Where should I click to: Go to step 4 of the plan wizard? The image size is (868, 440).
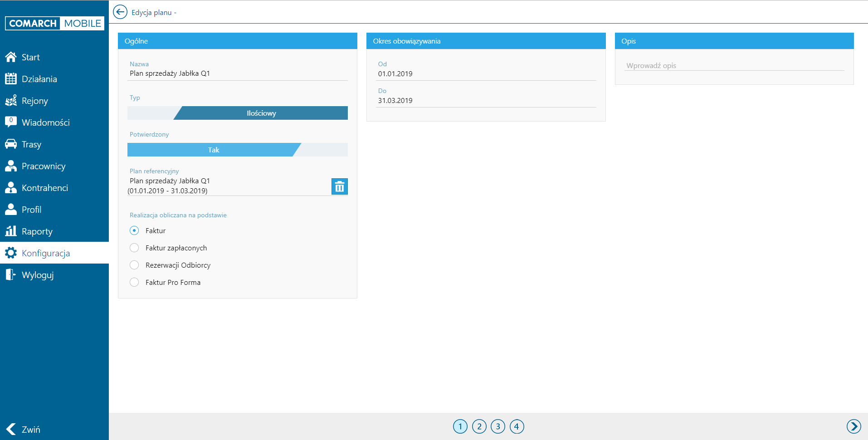517,426
